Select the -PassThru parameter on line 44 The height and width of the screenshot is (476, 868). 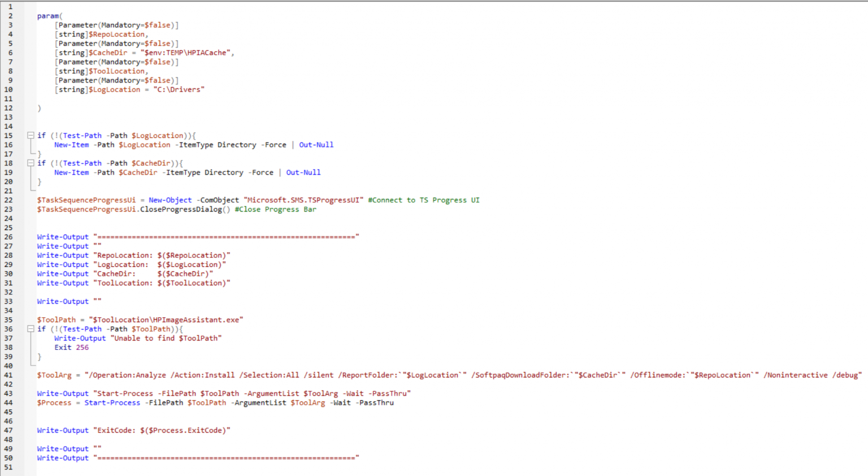point(376,403)
